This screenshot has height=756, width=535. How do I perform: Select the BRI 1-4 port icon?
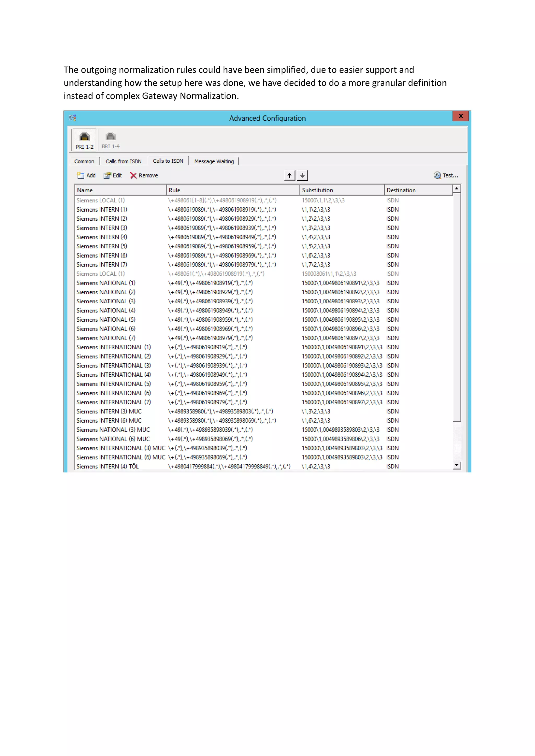pyautogui.click(x=110, y=136)
